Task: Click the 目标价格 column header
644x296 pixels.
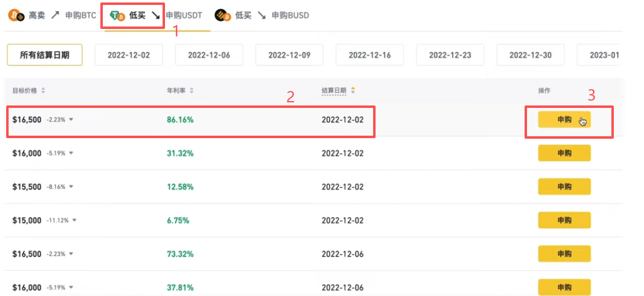Action: click(x=25, y=91)
